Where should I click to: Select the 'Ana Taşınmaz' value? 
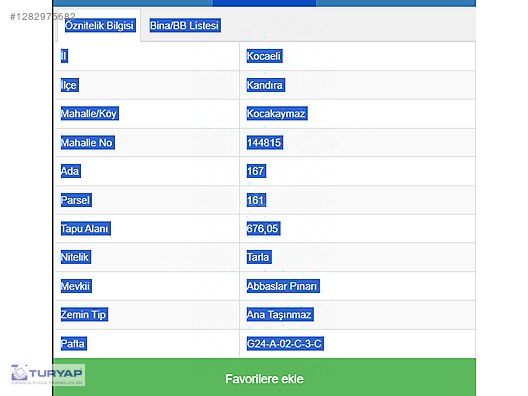(x=280, y=315)
